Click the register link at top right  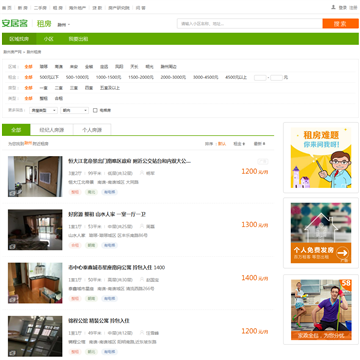[353, 8]
